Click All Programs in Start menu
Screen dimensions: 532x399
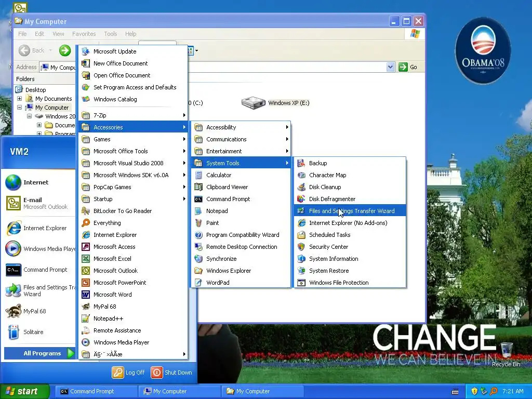click(x=39, y=353)
